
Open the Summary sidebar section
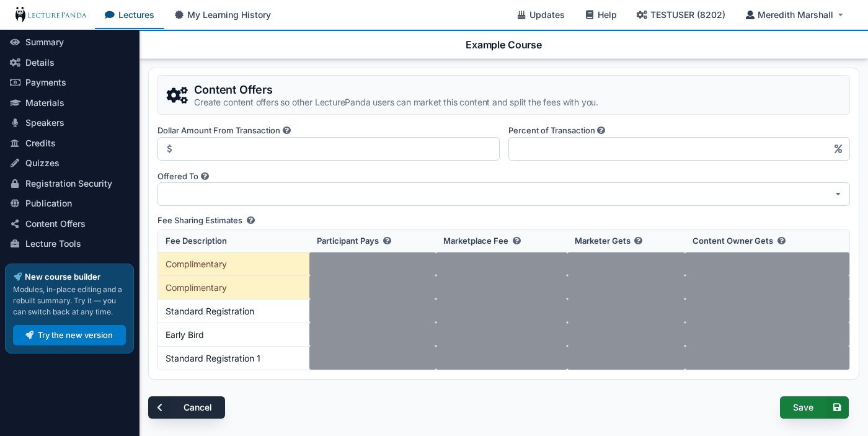coord(69,42)
